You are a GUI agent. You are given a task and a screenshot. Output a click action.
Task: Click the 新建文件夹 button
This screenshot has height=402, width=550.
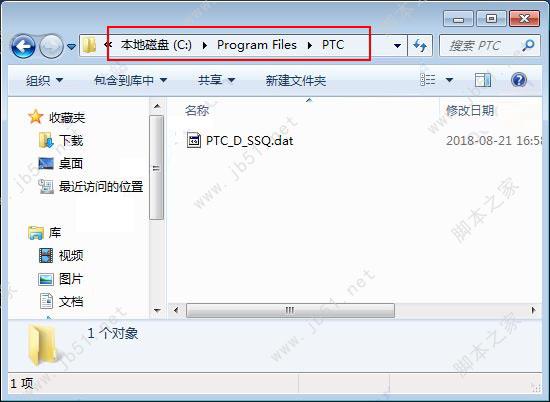click(x=296, y=80)
